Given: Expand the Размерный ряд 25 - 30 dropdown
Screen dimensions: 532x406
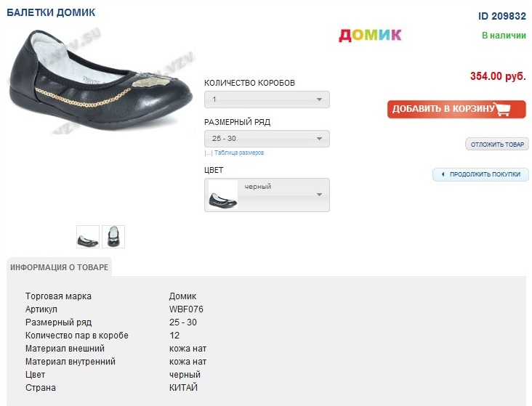Looking at the screenshot, I should coord(267,139).
